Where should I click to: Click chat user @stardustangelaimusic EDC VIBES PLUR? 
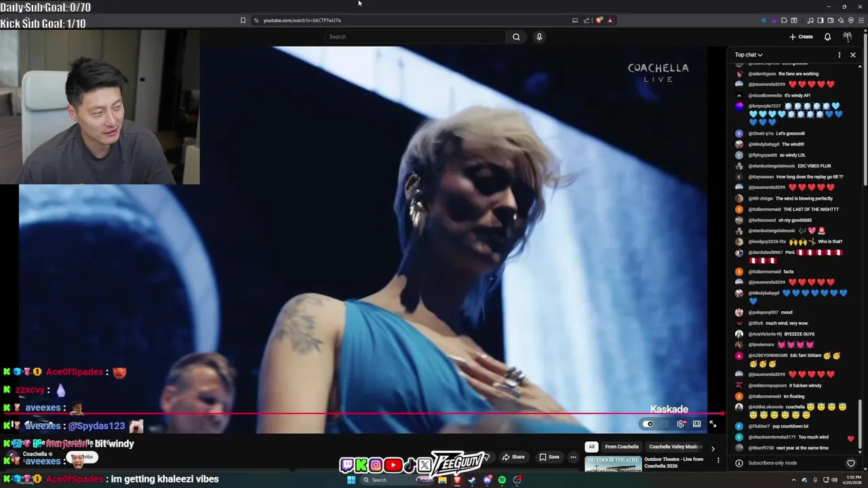click(x=772, y=166)
